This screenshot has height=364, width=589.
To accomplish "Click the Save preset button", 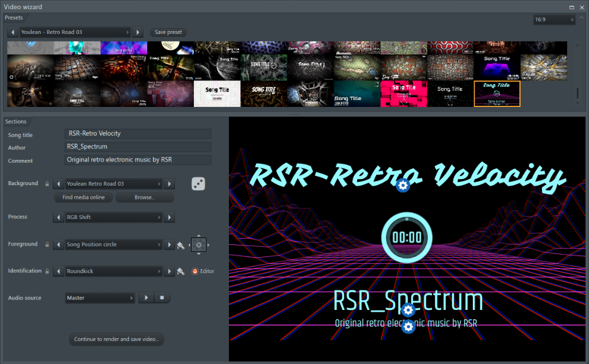I will click(x=169, y=32).
